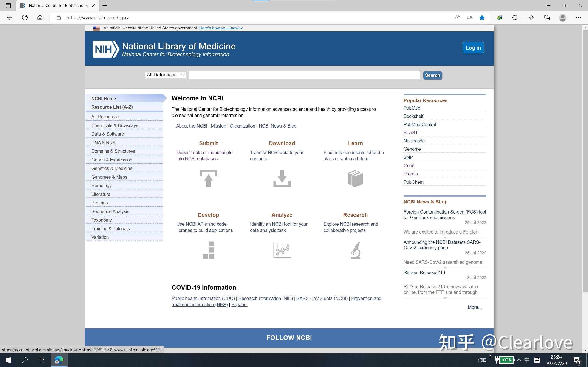This screenshot has width=588, height=367.
Task: Click the Learn books icon
Action: click(x=355, y=178)
